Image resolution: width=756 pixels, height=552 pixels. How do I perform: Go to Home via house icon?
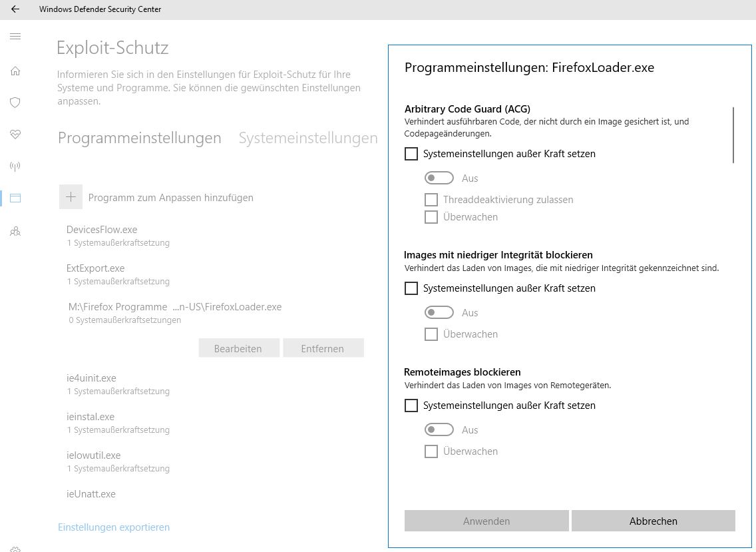pyautogui.click(x=15, y=71)
